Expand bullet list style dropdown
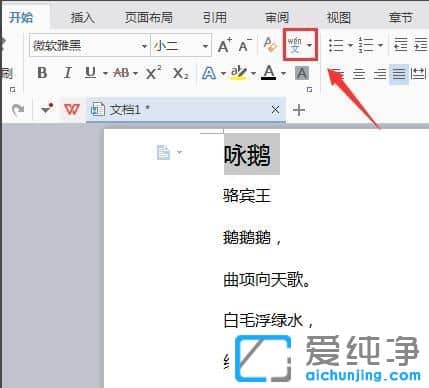Screen dimensions: 429x388 point(350,45)
